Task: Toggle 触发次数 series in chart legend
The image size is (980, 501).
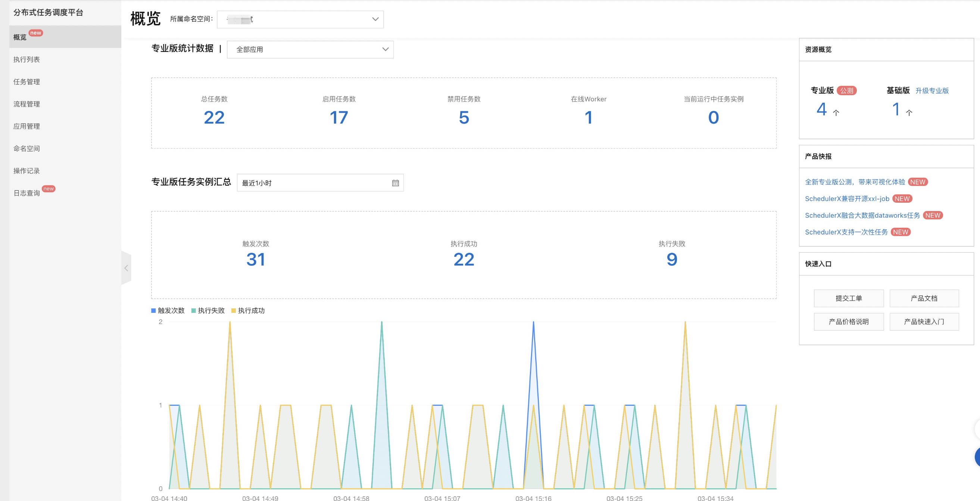Action: 168,311
